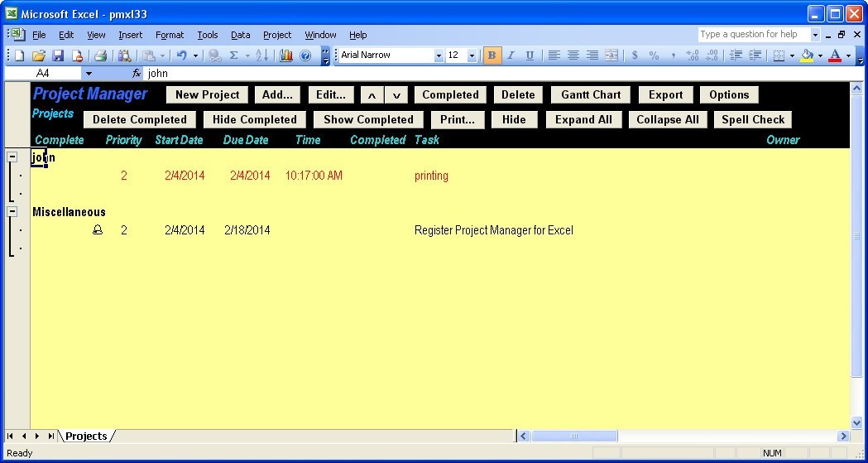Sort ascending with the A-Z icon
This screenshot has height=463, width=868.
tap(261, 55)
